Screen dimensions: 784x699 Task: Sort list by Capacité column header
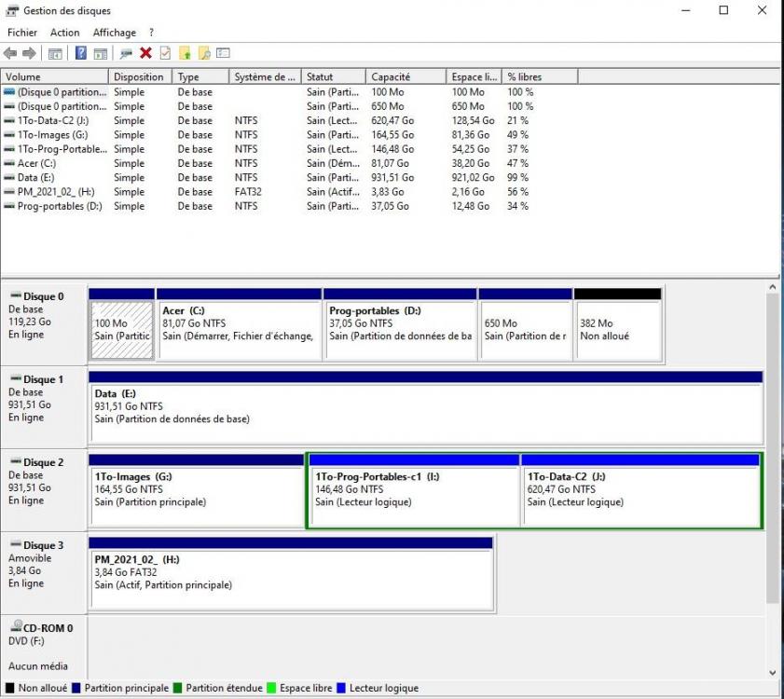[391, 76]
